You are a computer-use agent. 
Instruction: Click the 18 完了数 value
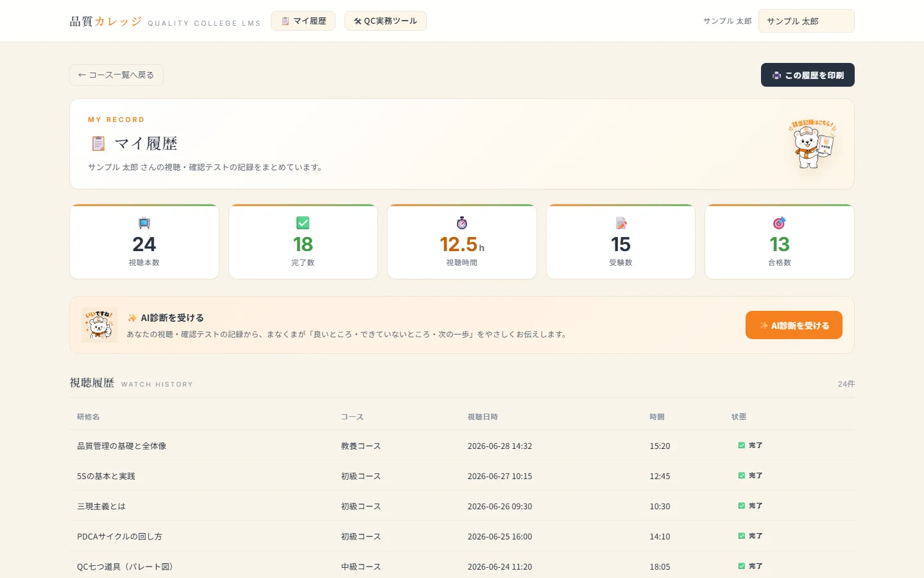click(303, 244)
